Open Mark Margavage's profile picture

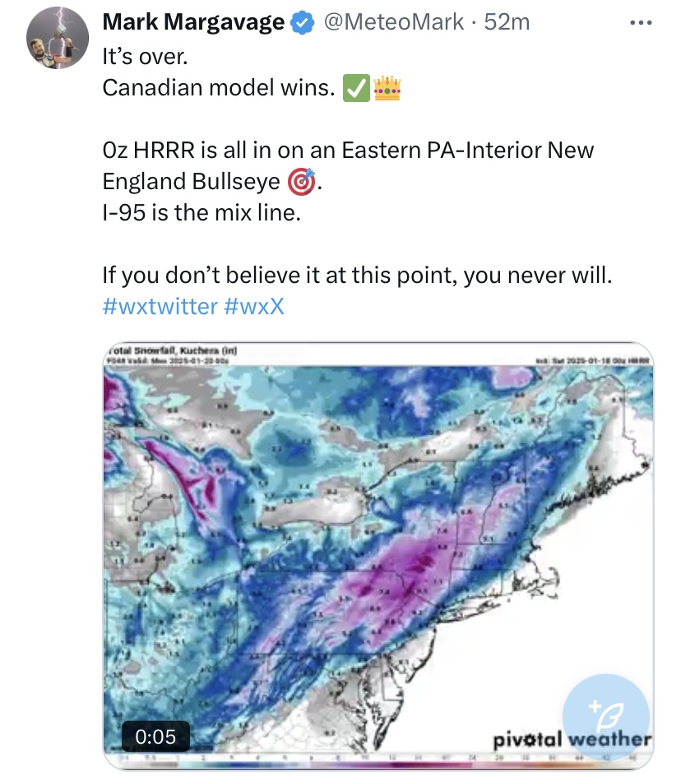pos(58,38)
